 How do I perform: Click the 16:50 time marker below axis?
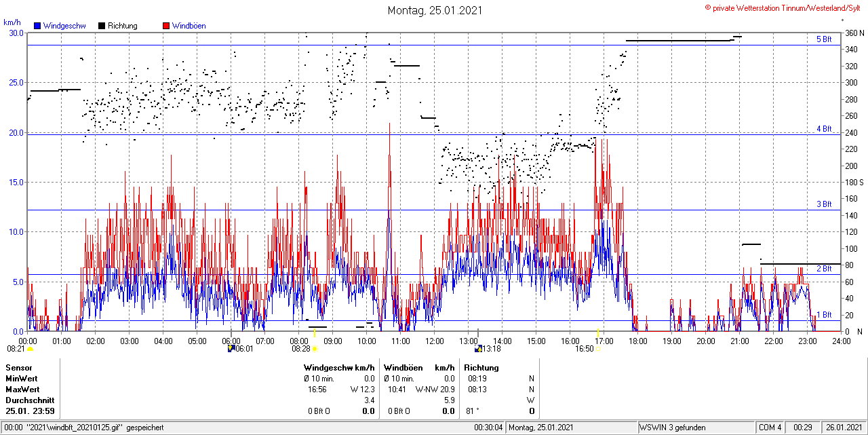tap(585, 349)
